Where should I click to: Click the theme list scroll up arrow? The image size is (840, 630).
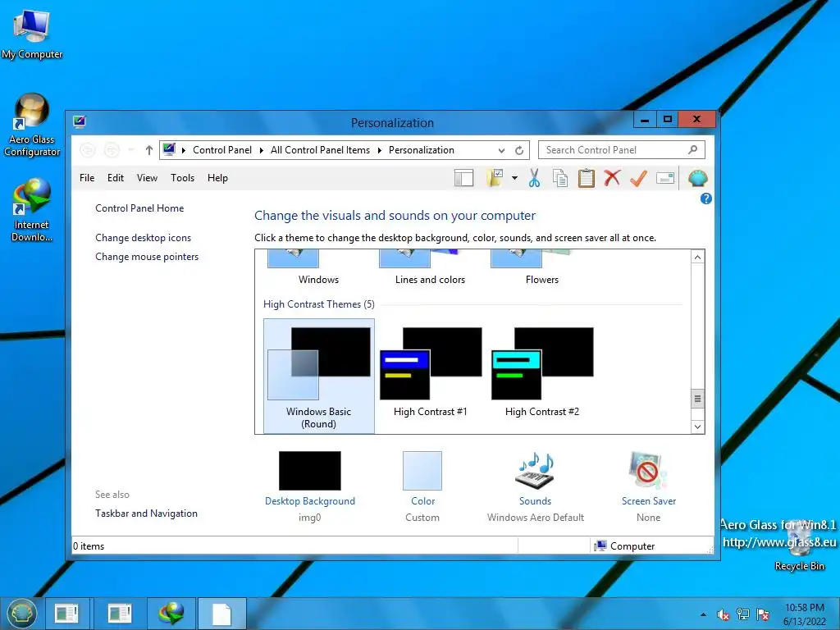click(697, 257)
